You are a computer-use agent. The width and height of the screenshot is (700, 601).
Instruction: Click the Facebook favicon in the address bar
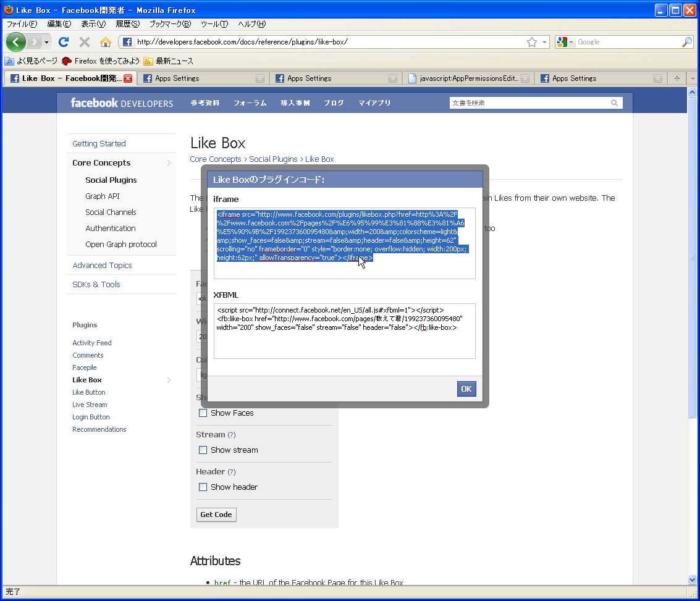pyautogui.click(x=127, y=42)
